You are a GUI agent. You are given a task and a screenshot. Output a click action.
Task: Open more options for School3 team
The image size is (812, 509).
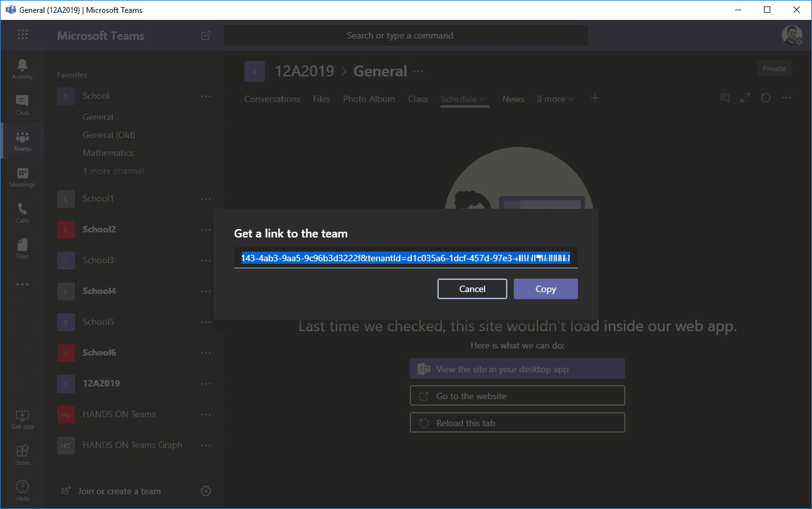click(206, 261)
